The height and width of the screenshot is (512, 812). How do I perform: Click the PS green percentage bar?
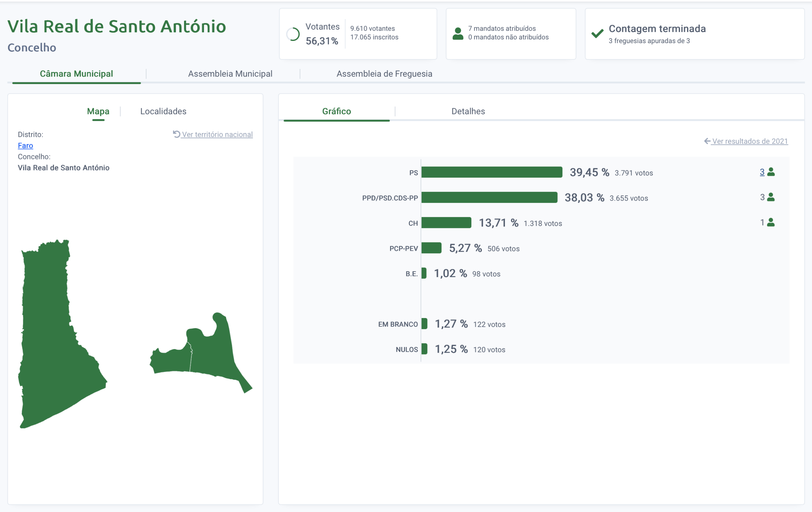491,172
